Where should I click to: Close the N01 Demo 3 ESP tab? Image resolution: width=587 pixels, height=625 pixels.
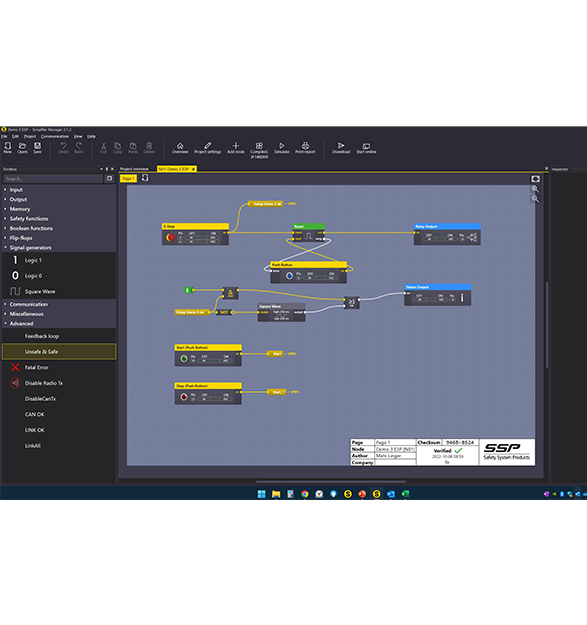194,169
